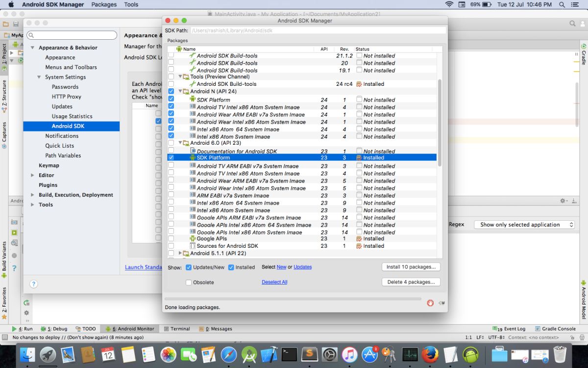Click Install 10 packages button
Viewport: 588px width, 368px height.
click(411, 267)
